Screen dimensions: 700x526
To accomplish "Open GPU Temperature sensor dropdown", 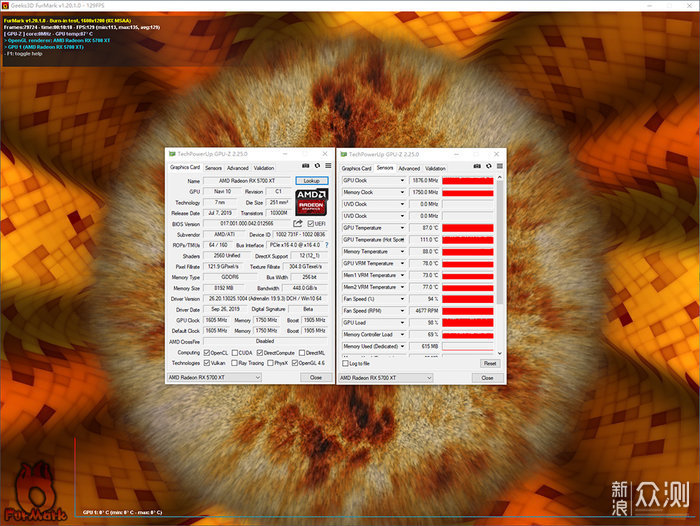I will coord(402,228).
